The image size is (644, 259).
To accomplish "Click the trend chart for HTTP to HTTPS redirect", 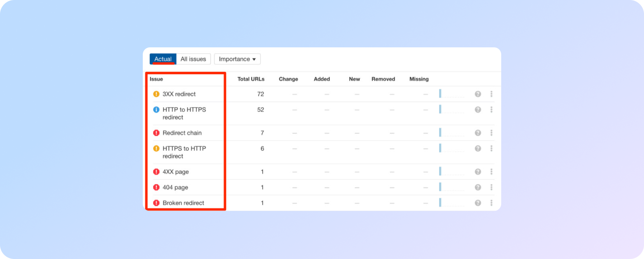I will pos(452,109).
